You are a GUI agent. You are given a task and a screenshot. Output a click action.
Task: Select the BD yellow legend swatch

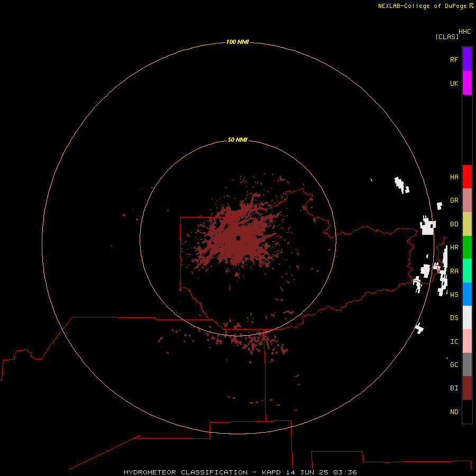tap(467, 224)
